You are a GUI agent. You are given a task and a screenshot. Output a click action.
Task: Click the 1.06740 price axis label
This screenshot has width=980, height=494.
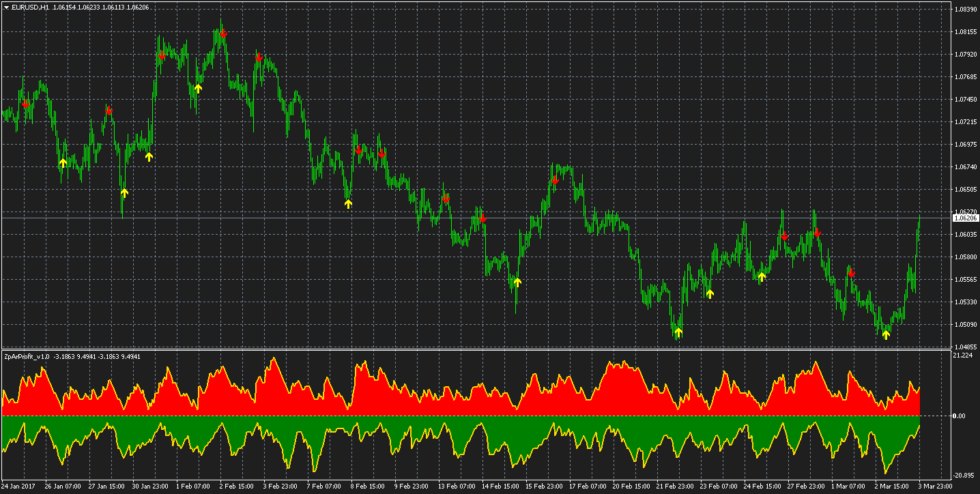coord(965,167)
